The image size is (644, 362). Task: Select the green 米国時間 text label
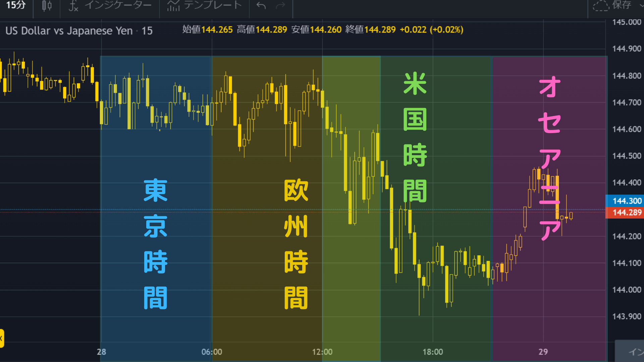point(415,137)
